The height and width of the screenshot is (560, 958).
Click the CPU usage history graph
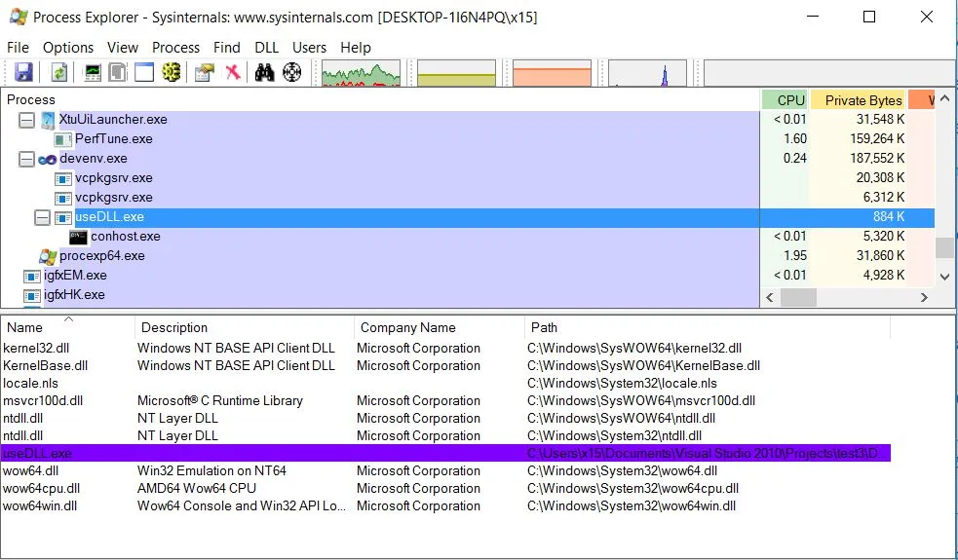click(362, 73)
